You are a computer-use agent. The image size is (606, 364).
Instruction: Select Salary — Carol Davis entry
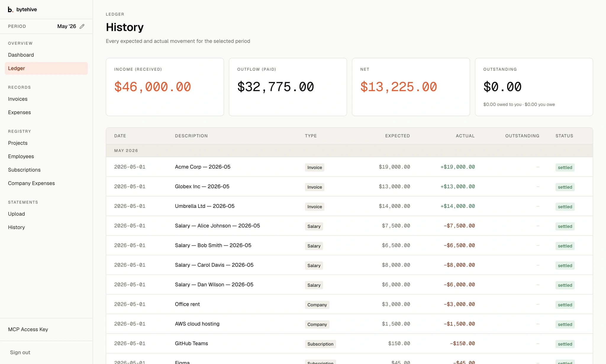214,265
